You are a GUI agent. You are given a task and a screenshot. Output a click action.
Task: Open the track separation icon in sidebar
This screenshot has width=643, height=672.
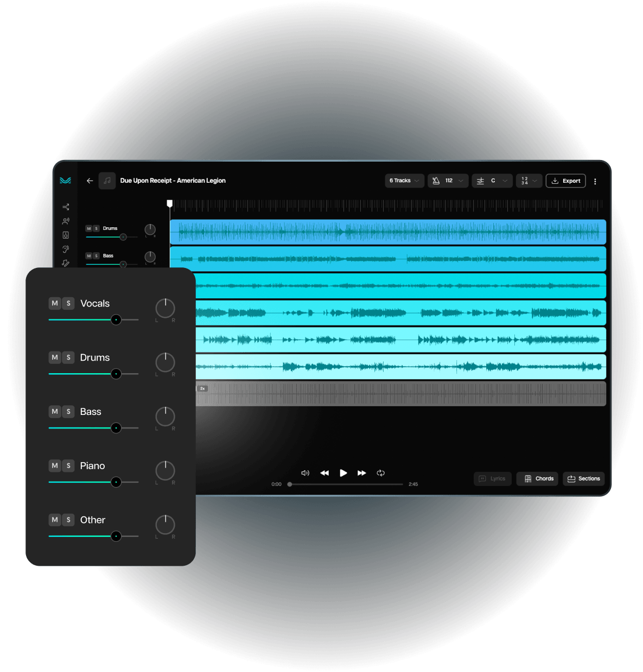click(x=66, y=207)
